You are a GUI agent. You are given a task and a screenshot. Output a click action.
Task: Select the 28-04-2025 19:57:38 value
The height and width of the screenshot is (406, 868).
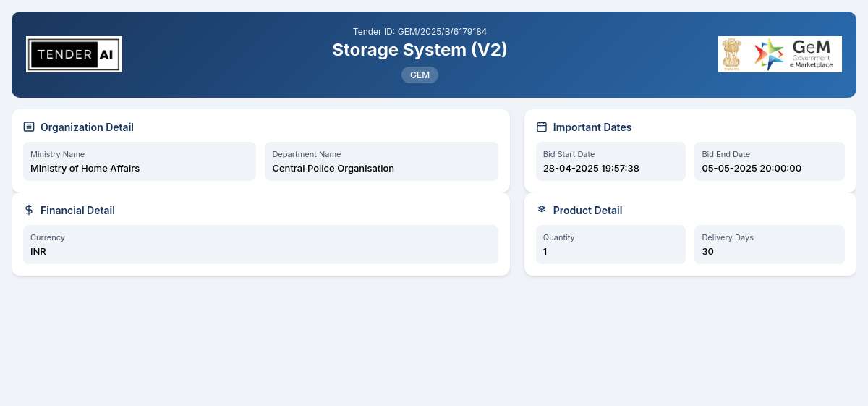(591, 169)
